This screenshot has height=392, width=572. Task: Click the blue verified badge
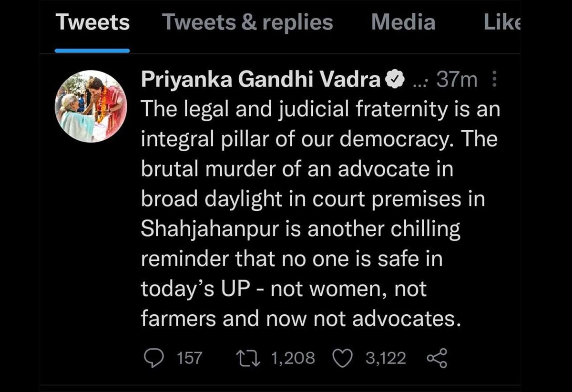point(395,80)
